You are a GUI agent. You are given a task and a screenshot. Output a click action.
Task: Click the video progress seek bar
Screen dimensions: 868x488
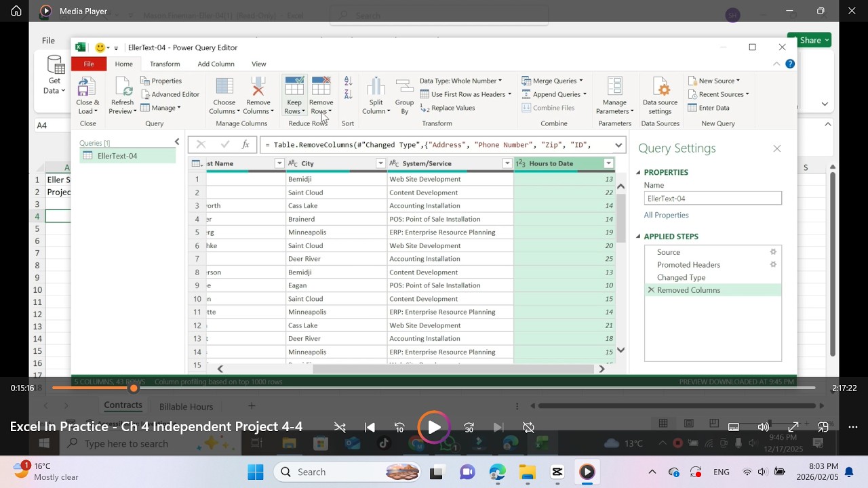pyautogui.click(x=434, y=388)
